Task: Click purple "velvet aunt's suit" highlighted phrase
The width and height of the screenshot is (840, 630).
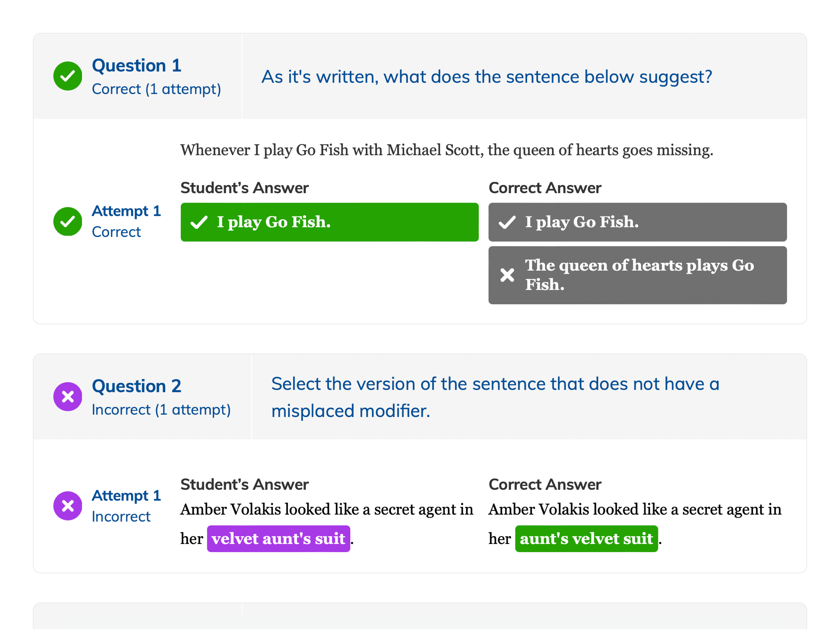Action: (x=278, y=539)
